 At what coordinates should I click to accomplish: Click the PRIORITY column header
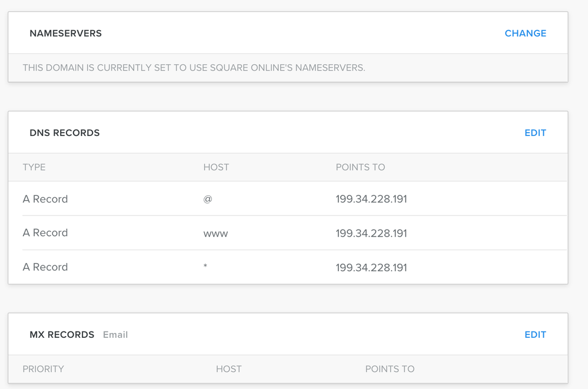point(43,369)
